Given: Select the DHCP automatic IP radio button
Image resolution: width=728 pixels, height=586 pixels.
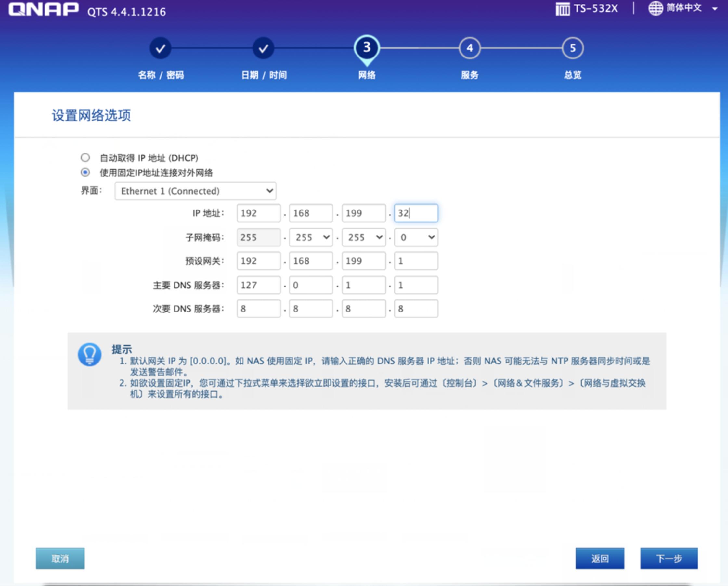Looking at the screenshot, I should (x=85, y=158).
